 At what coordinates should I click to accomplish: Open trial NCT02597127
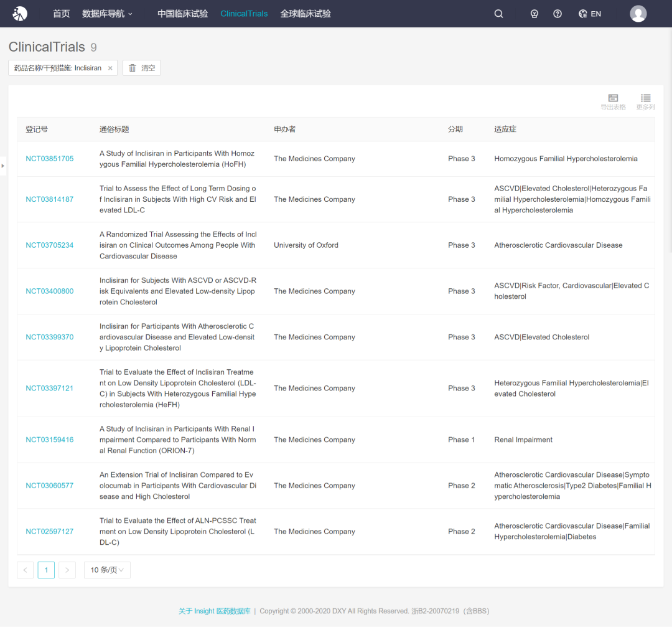[x=50, y=531]
